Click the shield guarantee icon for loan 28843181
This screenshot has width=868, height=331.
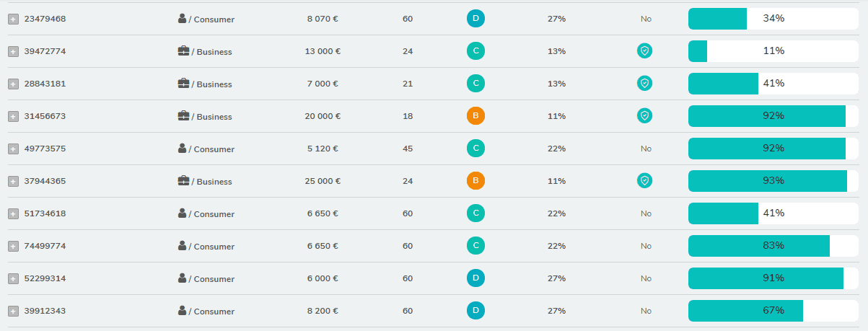(x=644, y=83)
